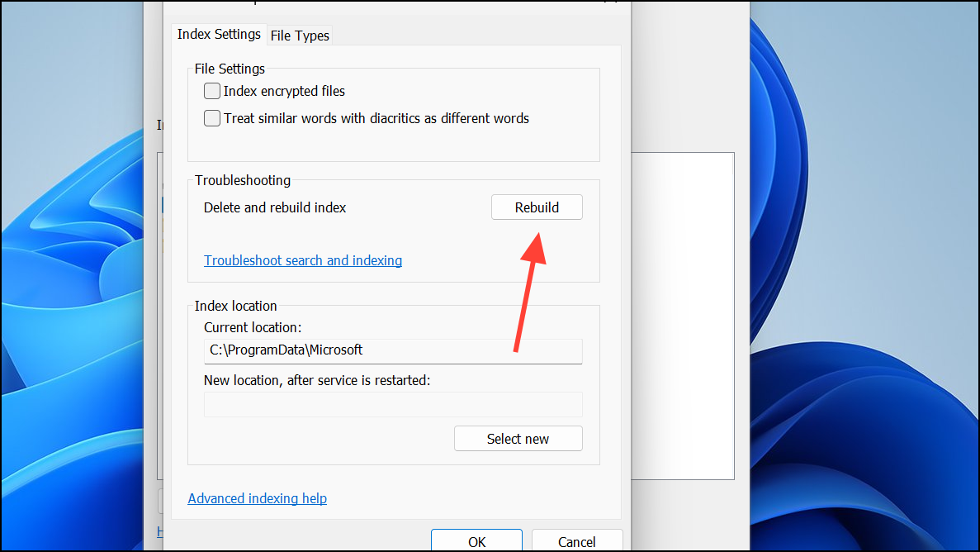Confirm changes with the OK button
980x552 pixels.
tap(476, 541)
